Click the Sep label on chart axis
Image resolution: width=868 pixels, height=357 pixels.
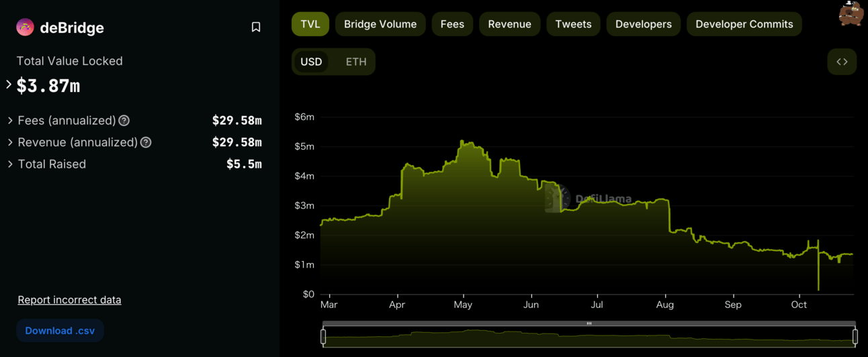733,305
